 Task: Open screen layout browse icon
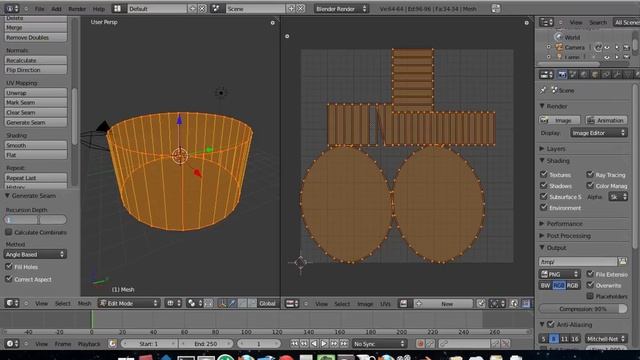click(x=118, y=9)
